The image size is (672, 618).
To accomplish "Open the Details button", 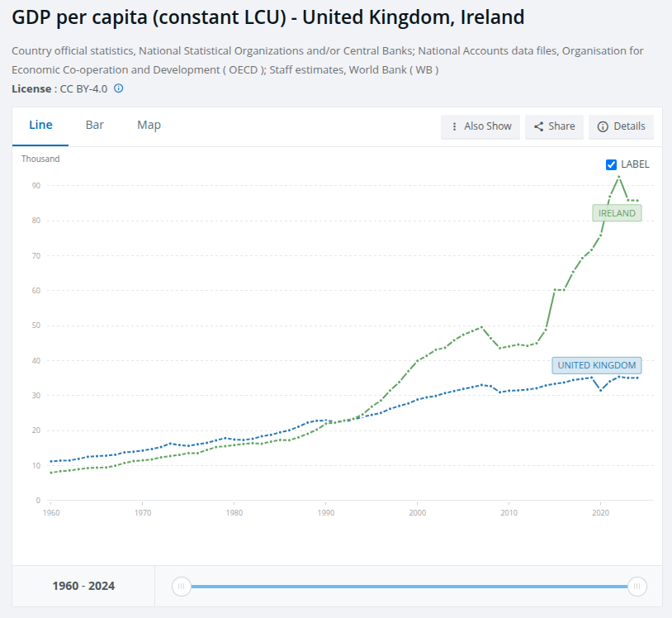I will [621, 126].
